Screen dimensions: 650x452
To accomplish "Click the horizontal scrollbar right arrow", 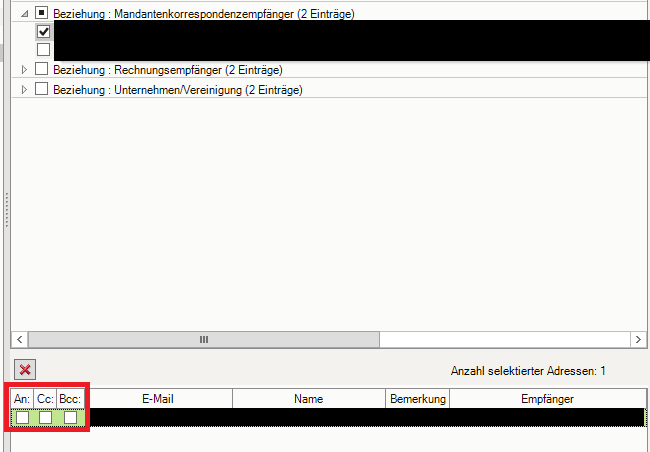I will point(638,340).
